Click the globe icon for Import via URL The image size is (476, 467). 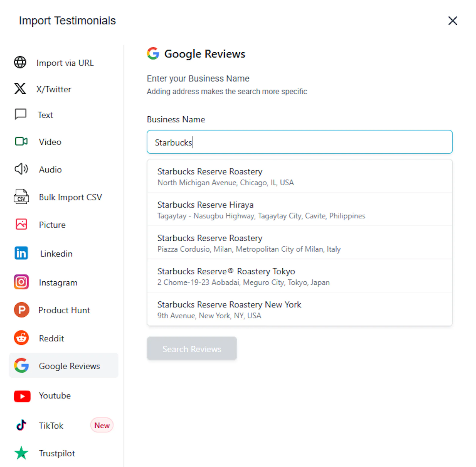(20, 62)
